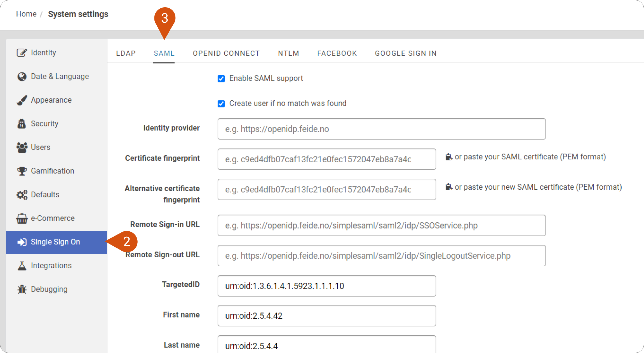Click the Gamification trophy icon
Viewport: 644px width, 353px height.
[x=22, y=171]
